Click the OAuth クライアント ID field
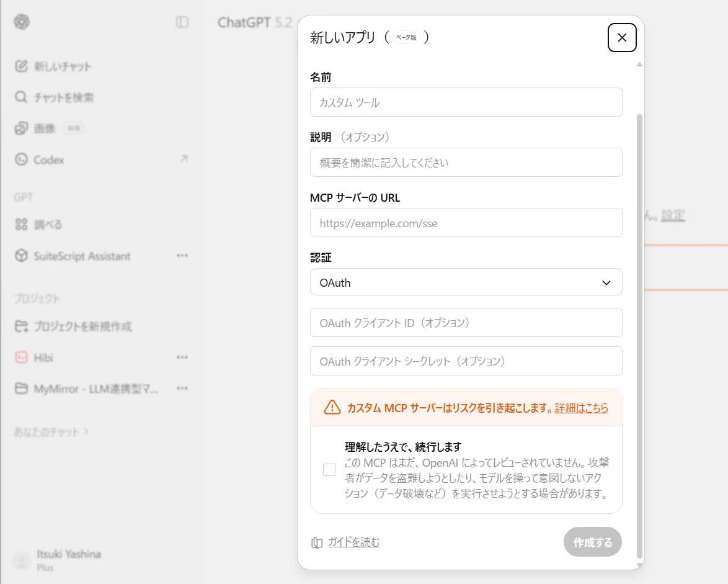 pyautogui.click(x=466, y=323)
